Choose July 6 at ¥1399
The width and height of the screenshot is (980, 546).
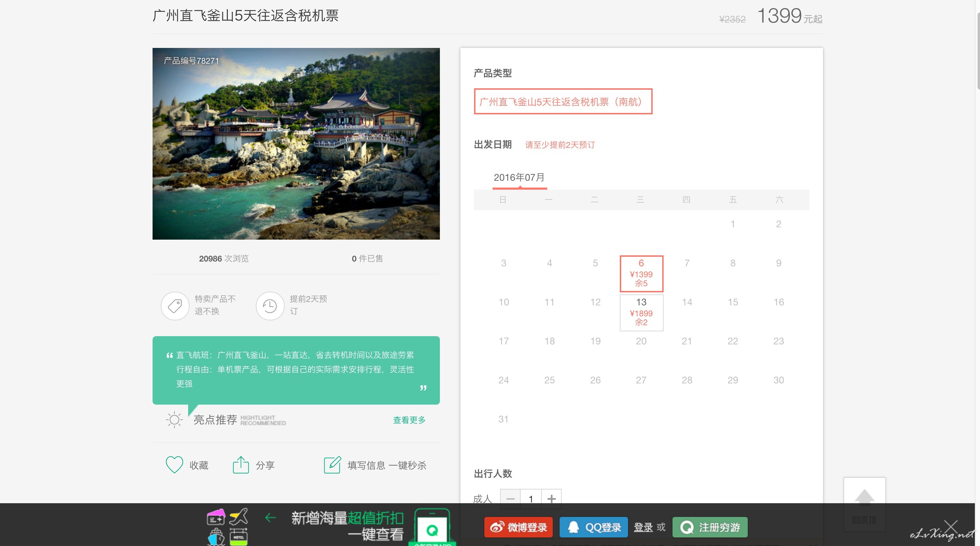point(641,274)
